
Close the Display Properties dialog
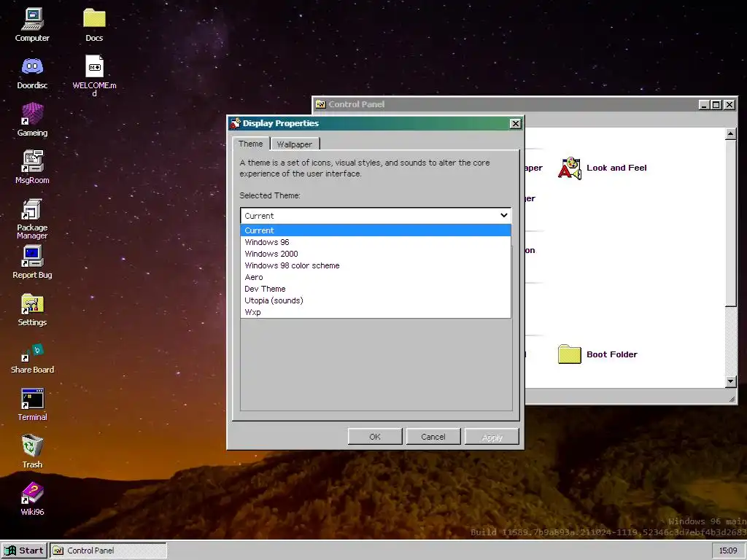tap(515, 124)
